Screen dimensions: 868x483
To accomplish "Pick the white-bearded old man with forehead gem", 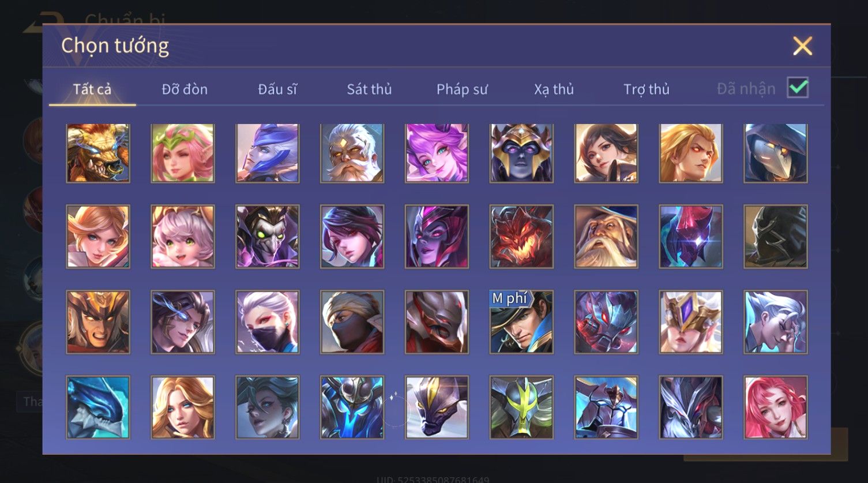I will pyautogui.click(x=352, y=153).
